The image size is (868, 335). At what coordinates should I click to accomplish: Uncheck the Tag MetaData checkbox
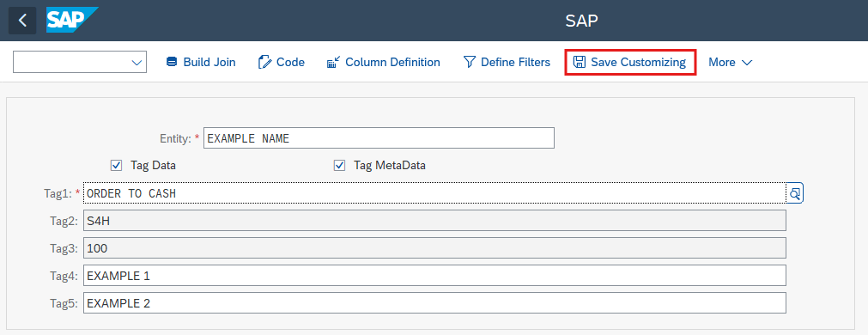(x=339, y=165)
